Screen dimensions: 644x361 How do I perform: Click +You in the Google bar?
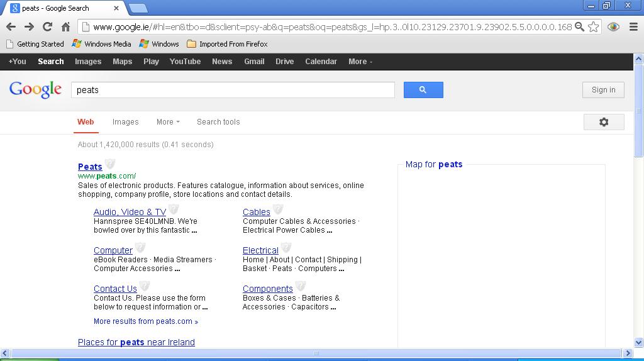point(17,62)
